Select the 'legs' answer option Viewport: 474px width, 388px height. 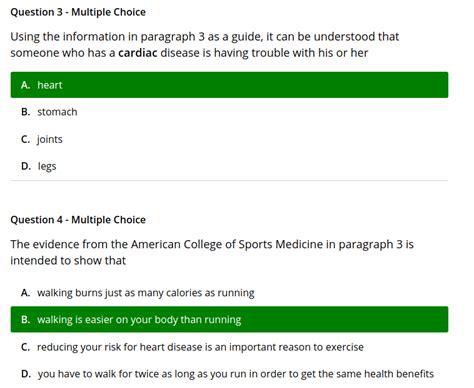point(229,166)
